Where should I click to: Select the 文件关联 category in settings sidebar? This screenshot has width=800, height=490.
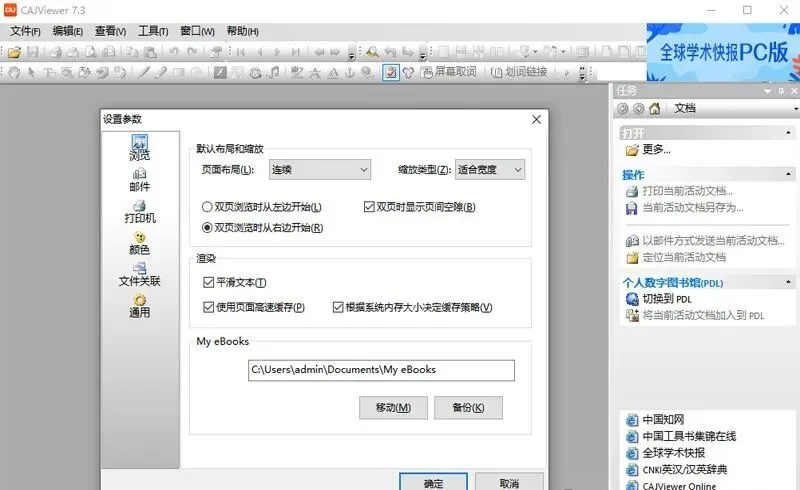[140, 275]
